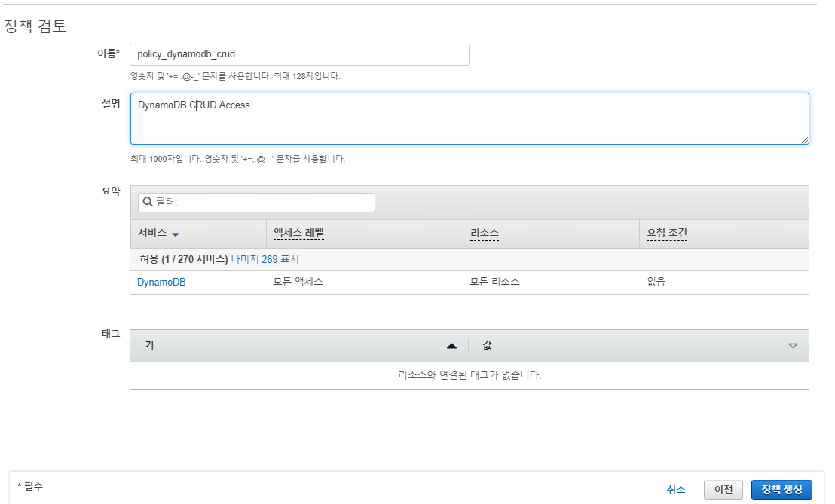
Task: Open the DynamoDB service link
Action: (x=161, y=282)
